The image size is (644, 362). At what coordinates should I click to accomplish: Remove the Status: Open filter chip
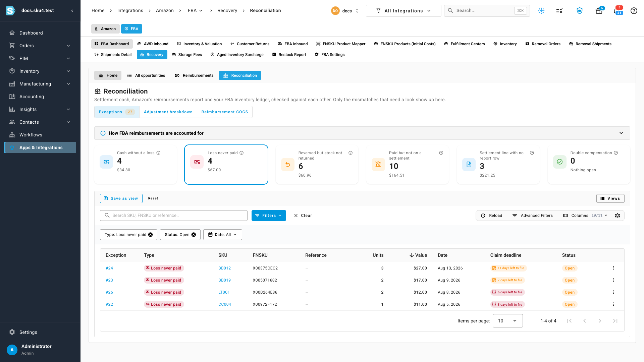[x=194, y=235]
